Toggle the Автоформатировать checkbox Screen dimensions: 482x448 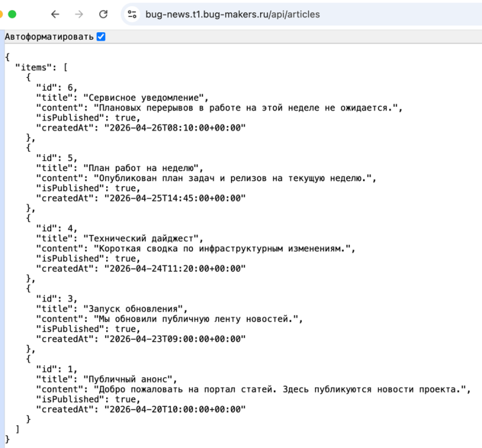point(101,37)
